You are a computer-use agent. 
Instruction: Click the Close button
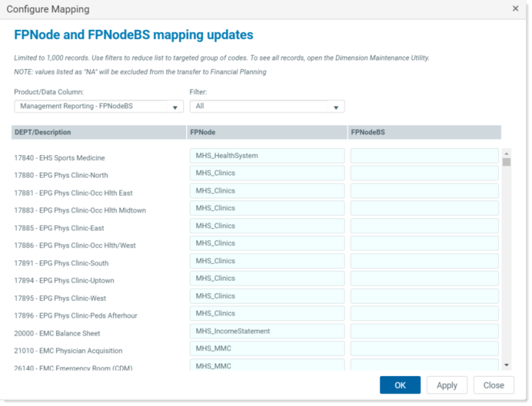coord(494,385)
